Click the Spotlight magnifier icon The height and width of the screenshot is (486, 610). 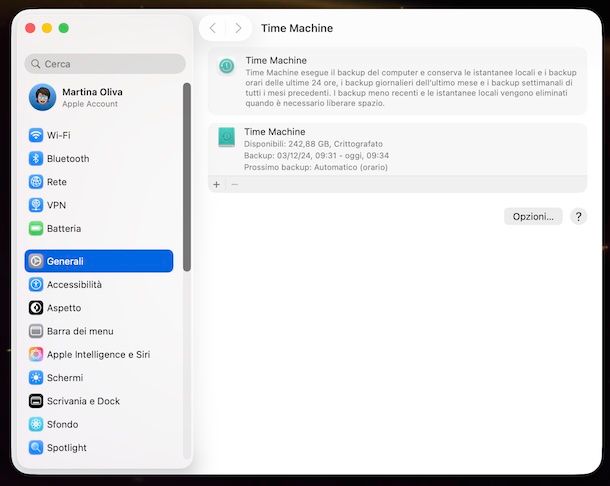pyautogui.click(x=36, y=447)
